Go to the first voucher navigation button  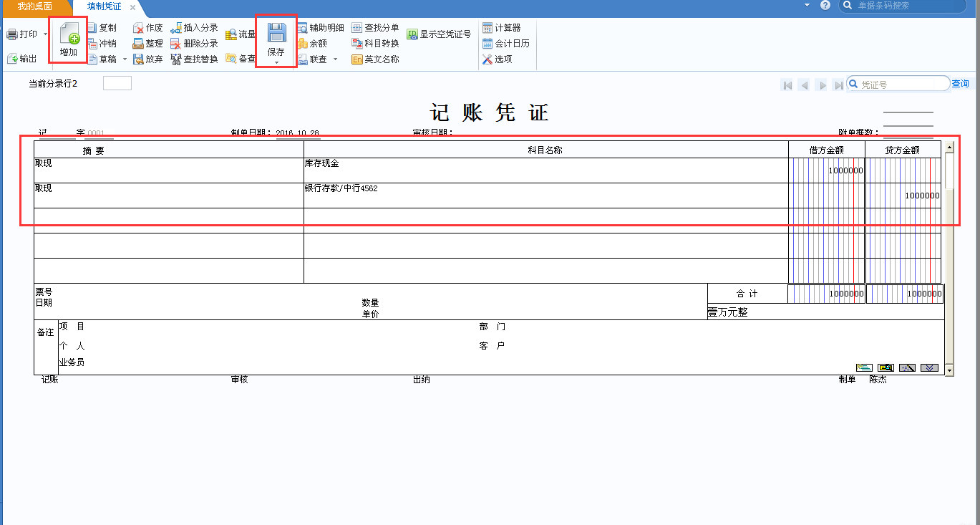tap(787, 85)
